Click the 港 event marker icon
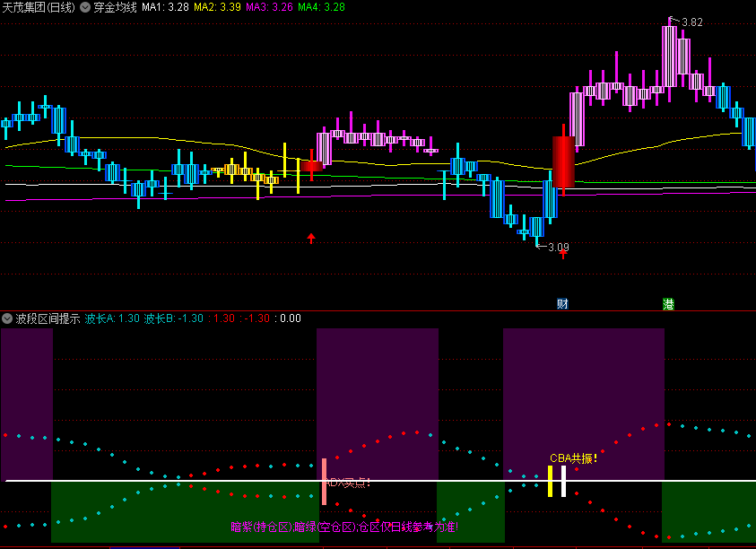This screenshot has height=549, width=756. 668,304
